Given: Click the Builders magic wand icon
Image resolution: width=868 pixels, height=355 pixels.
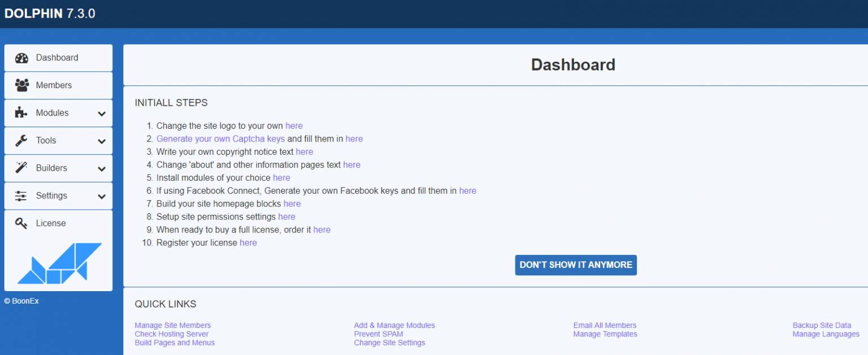Looking at the screenshot, I should click(x=21, y=168).
